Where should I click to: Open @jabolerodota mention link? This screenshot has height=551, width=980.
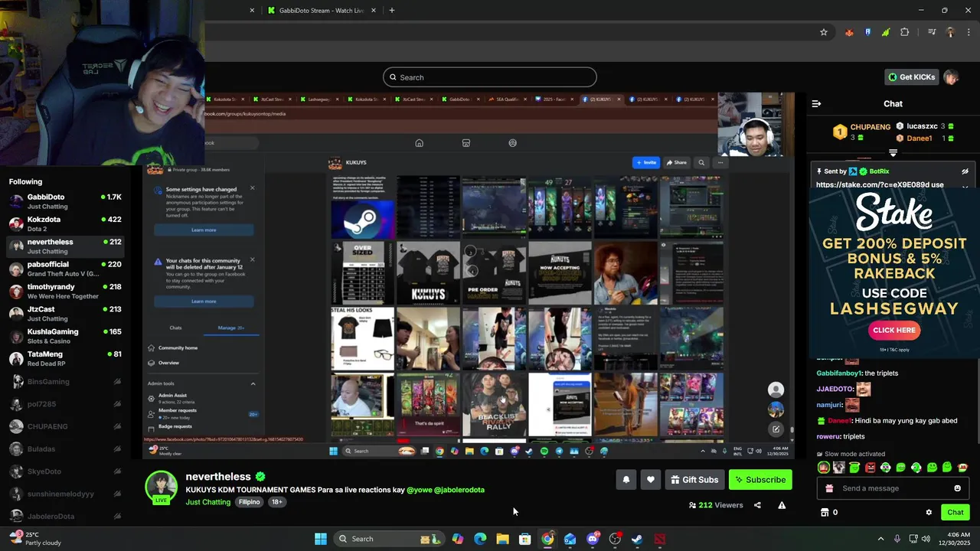tap(459, 490)
